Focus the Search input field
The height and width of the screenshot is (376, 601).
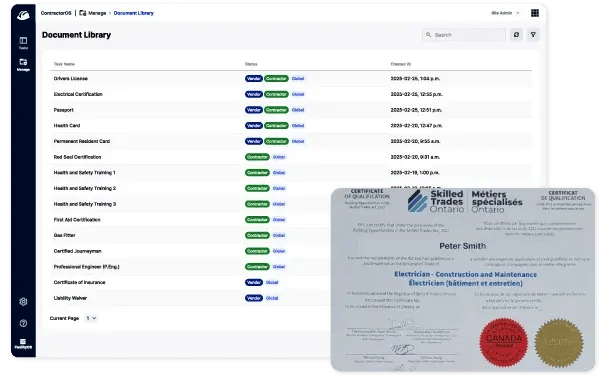(x=464, y=35)
